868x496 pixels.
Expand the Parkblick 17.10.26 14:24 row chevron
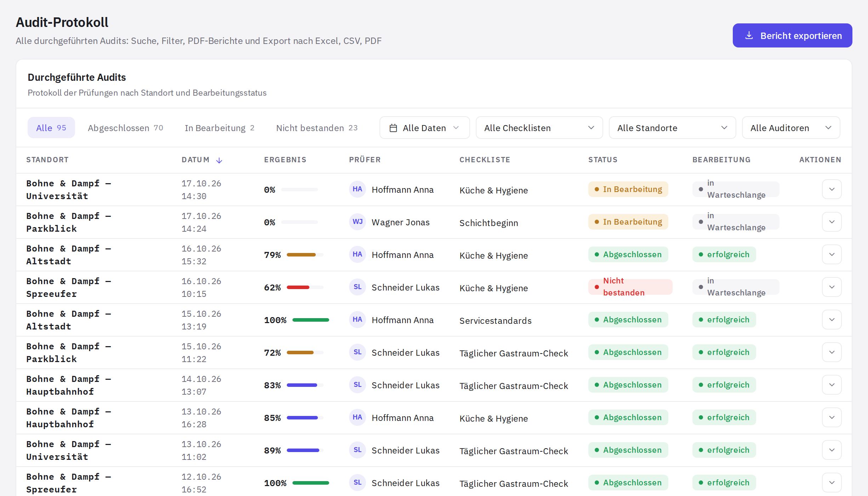(832, 222)
